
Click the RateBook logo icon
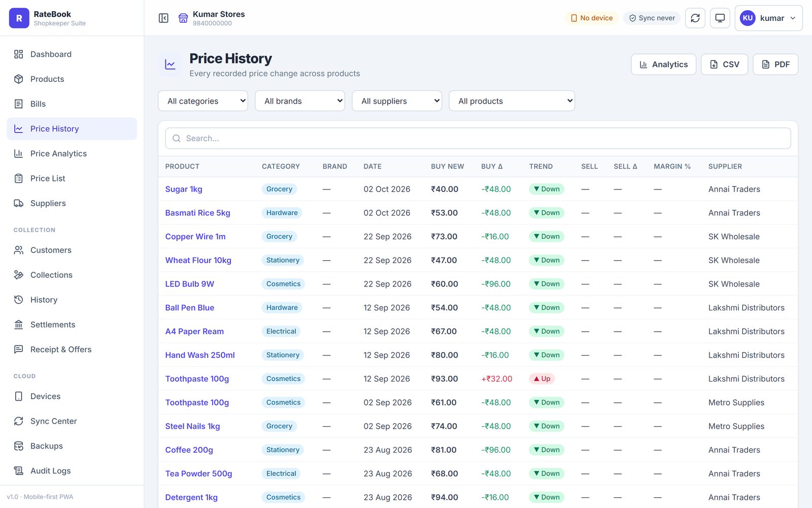pyautogui.click(x=19, y=18)
